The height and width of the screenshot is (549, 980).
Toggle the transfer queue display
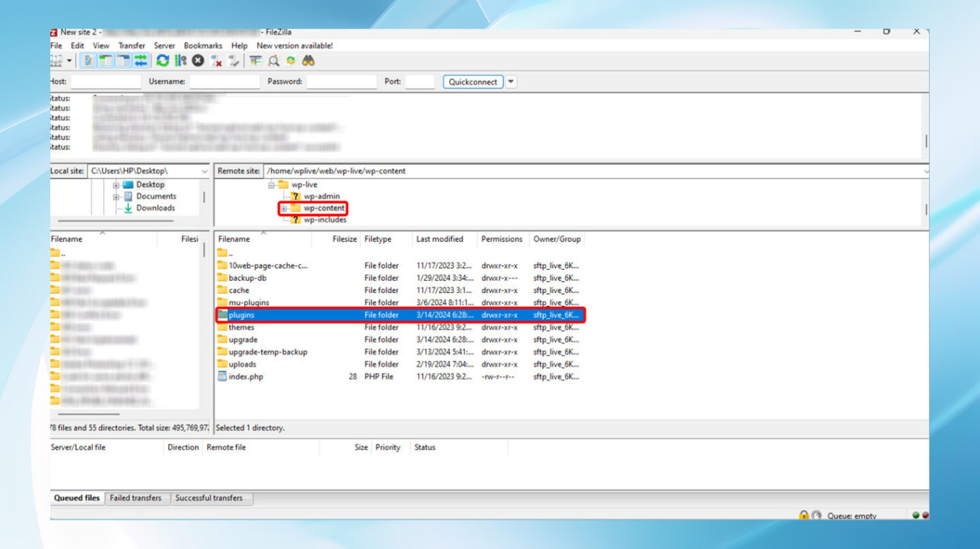coord(141,61)
